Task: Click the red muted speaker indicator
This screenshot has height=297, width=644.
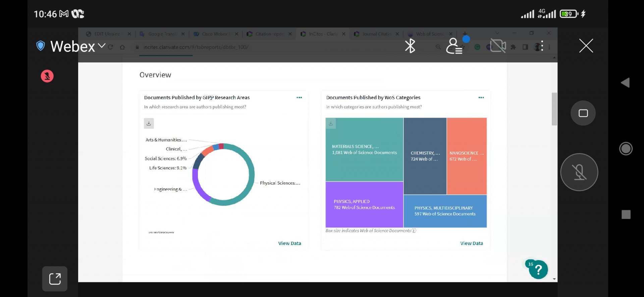Action: point(47,76)
